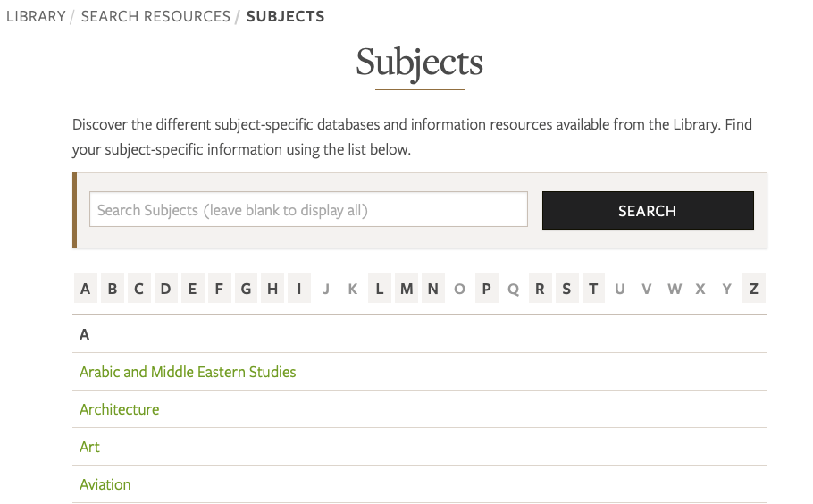This screenshot has width=813, height=504.
Task: Jump to letter B subjects
Action: [113, 289]
